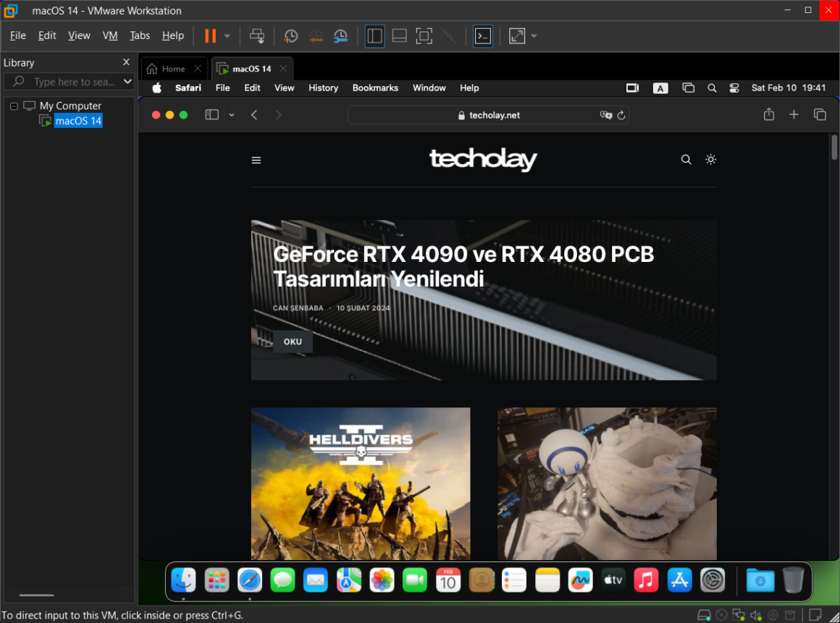Viewport: 840px width, 623px height.
Task: Close the Library panel
Action: pyautogui.click(x=127, y=62)
